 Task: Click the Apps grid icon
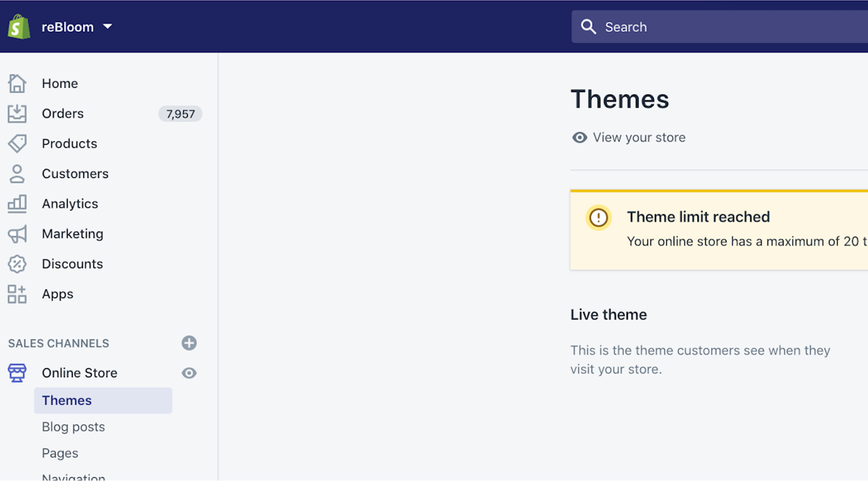tap(17, 294)
